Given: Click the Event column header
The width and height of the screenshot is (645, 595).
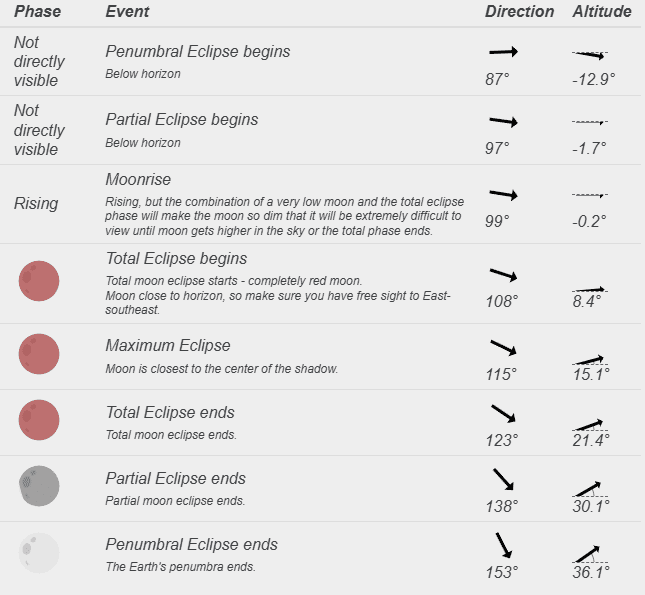Looking at the screenshot, I should tap(127, 12).
